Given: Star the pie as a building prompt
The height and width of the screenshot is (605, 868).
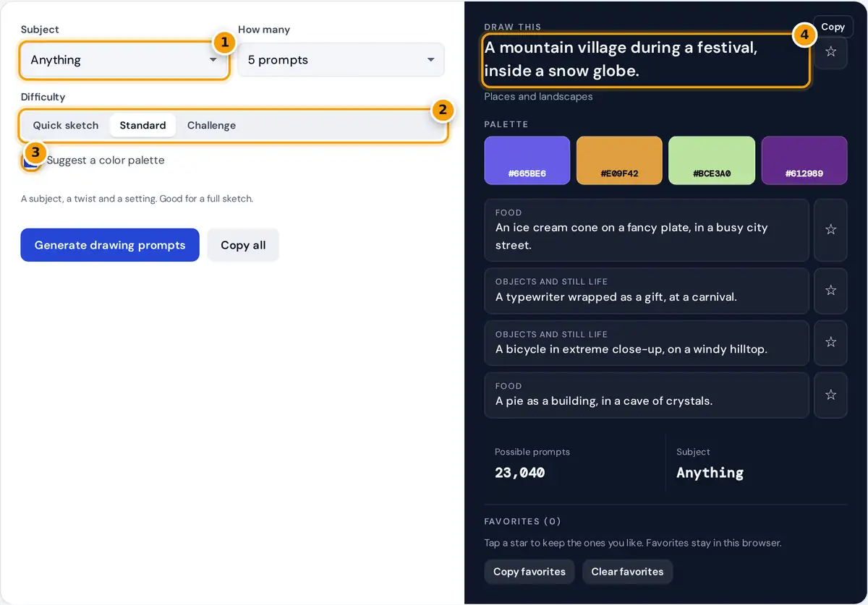Looking at the screenshot, I should click(x=830, y=395).
